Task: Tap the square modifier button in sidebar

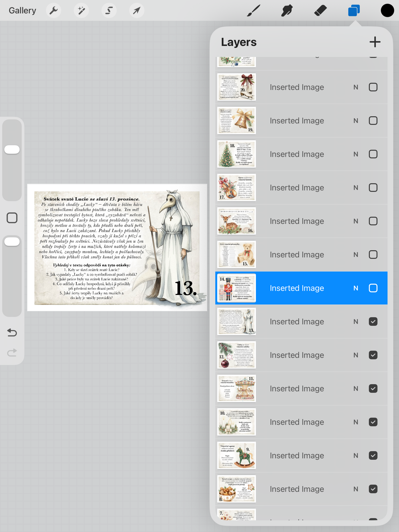Action: (x=12, y=218)
